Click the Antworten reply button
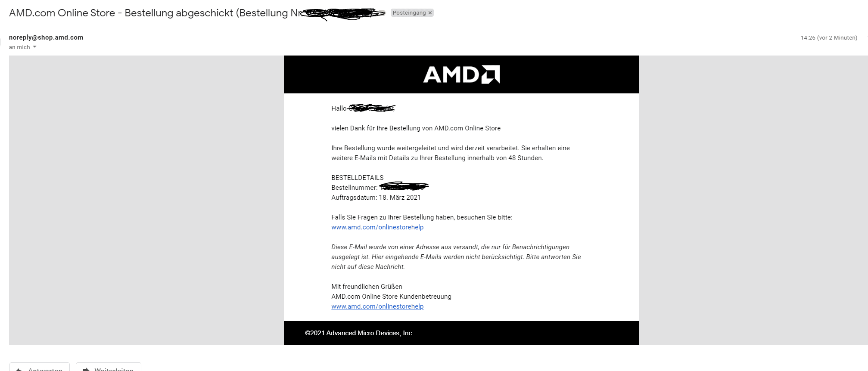Viewport: 868px width, 371px height. click(x=40, y=368)
